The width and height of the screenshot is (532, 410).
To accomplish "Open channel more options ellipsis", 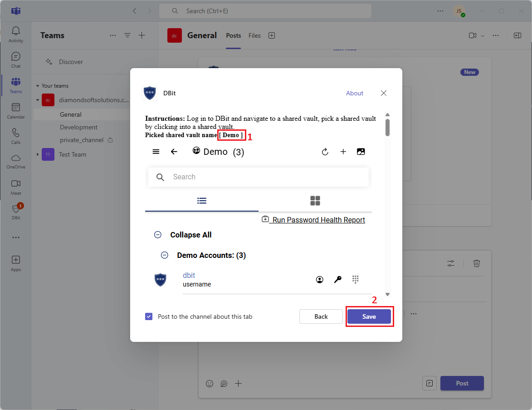I will (496, 36).
